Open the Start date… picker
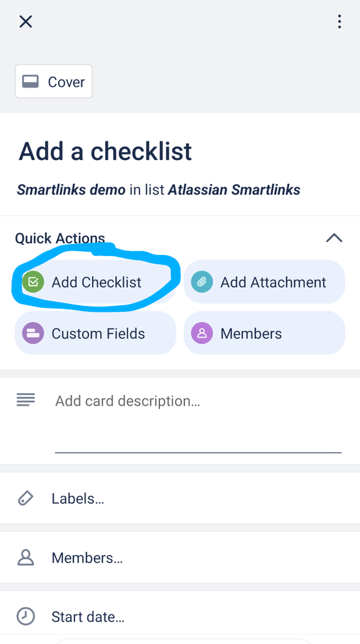 click(x=180, y=616)
